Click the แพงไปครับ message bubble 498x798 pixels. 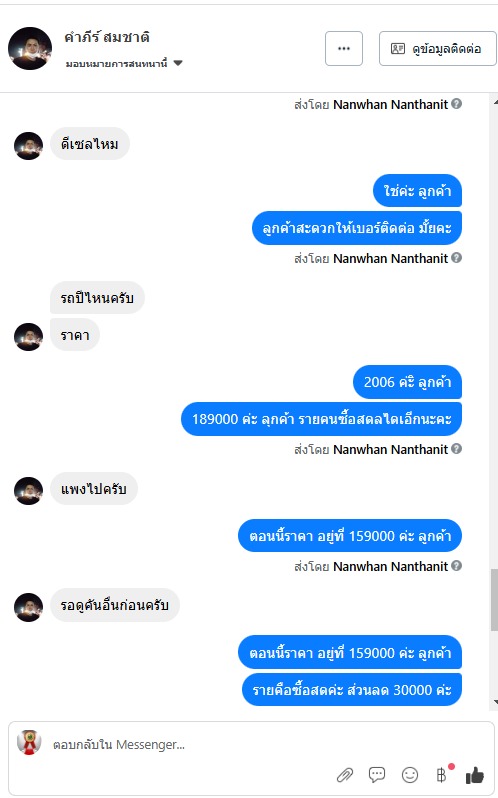click(x=94, y=489)
